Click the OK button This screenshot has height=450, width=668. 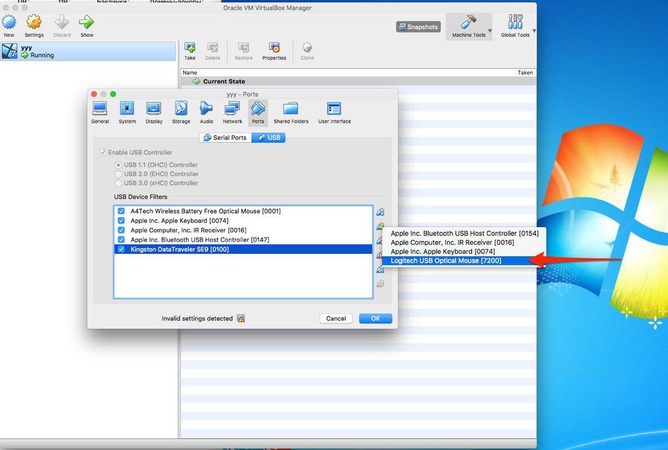[x=375, y=318]
